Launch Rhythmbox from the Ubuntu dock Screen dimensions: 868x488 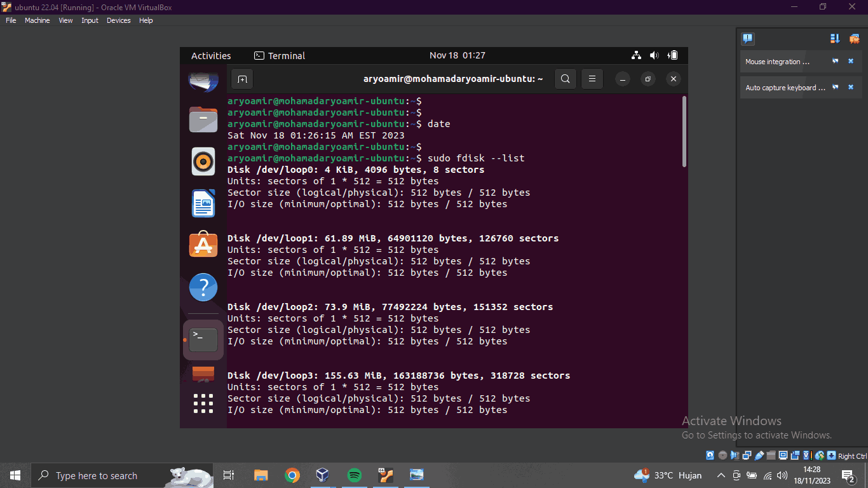point(203,161)
